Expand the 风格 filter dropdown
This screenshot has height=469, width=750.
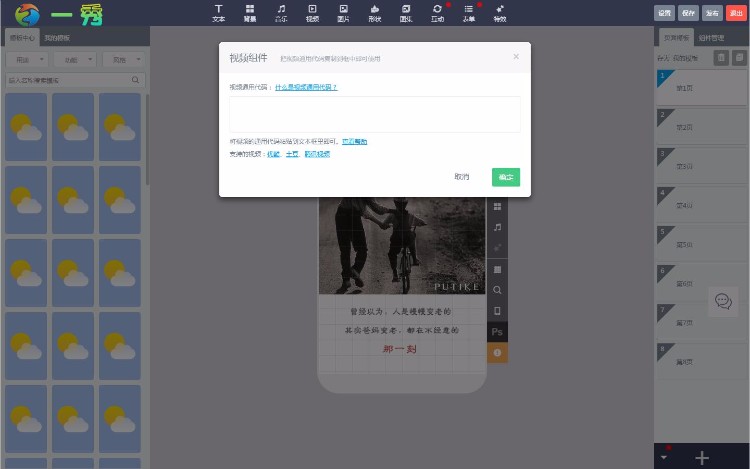click(x=124, y=60)
